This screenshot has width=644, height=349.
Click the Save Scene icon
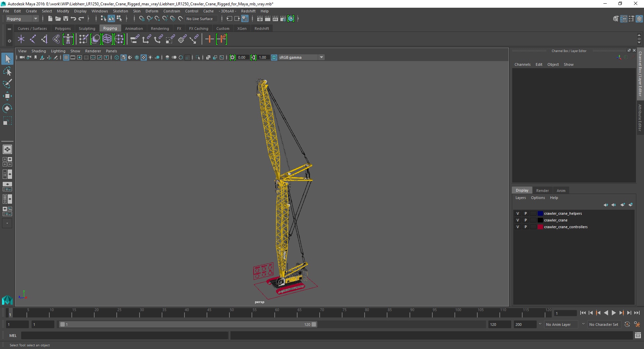pyautogui.click(x=66, y=19)
